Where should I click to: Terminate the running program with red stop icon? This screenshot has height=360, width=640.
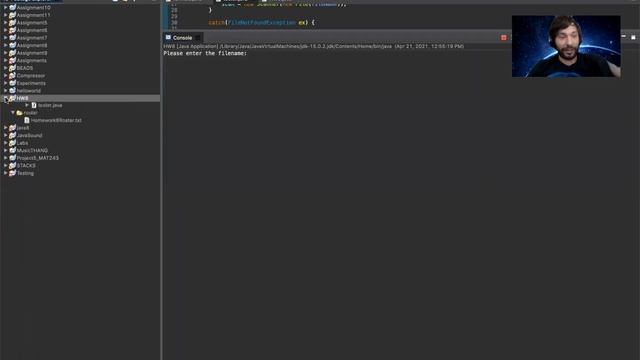pos(504,38)
